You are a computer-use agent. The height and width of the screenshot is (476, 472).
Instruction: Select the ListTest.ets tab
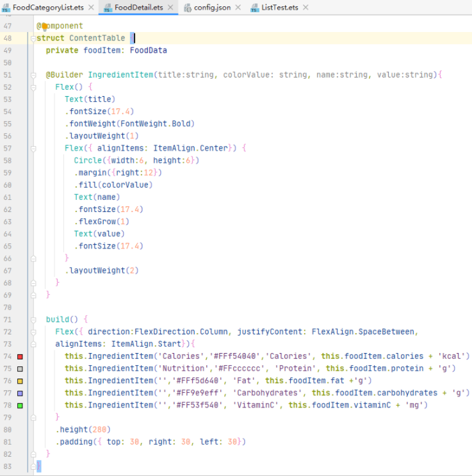[279, 8]
